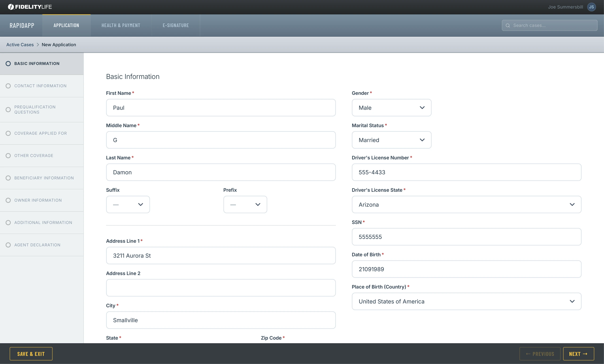This screenshot has width=604, height=364.
Task: Expand the Suffix dropdown
Action: (x=128, y=205)
